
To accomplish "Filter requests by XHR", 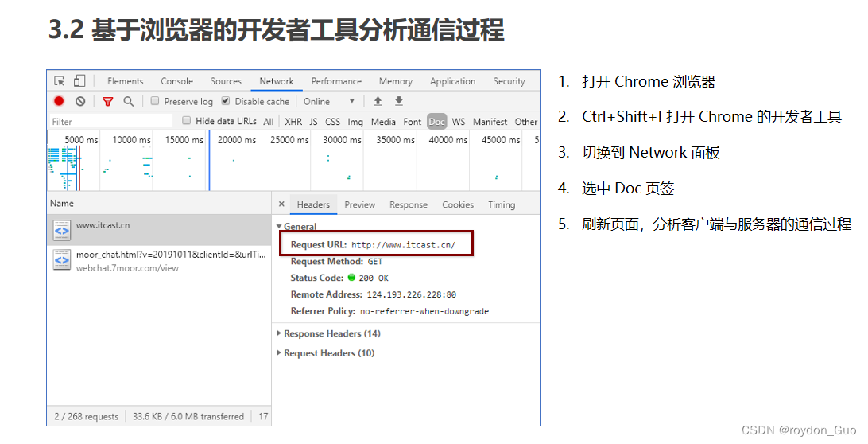I will [x=293, y=122].
